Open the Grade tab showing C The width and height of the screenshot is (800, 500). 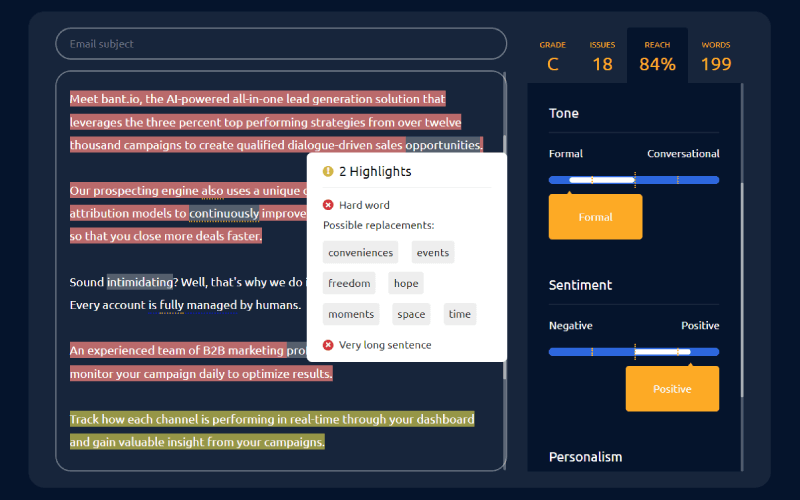coord(552,57)
